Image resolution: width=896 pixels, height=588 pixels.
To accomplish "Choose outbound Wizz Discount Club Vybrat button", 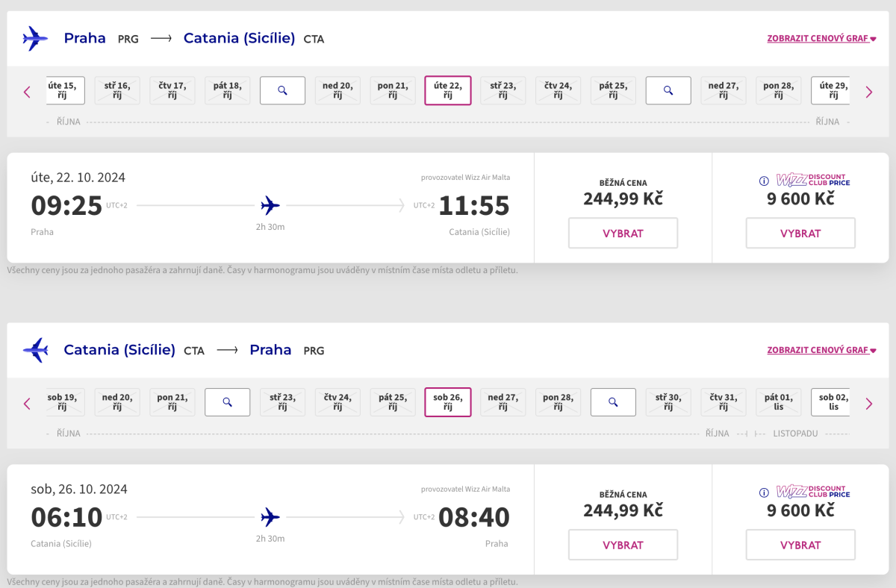I will point(800,233).
